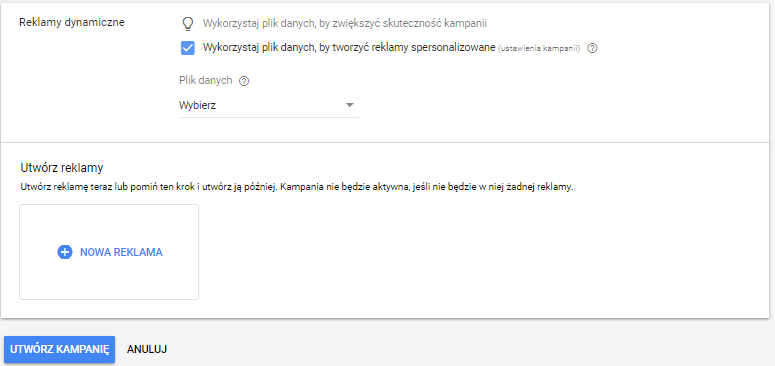Uncheck Wykorzystaj plik danych personalized ads checkbox
The height and width of the screenshot is (366, 775).
tap(188, 48)
